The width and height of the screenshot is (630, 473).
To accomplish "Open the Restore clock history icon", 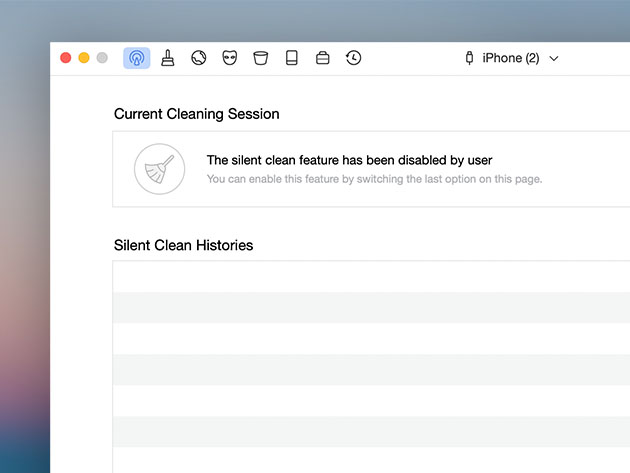I will 354,58.
